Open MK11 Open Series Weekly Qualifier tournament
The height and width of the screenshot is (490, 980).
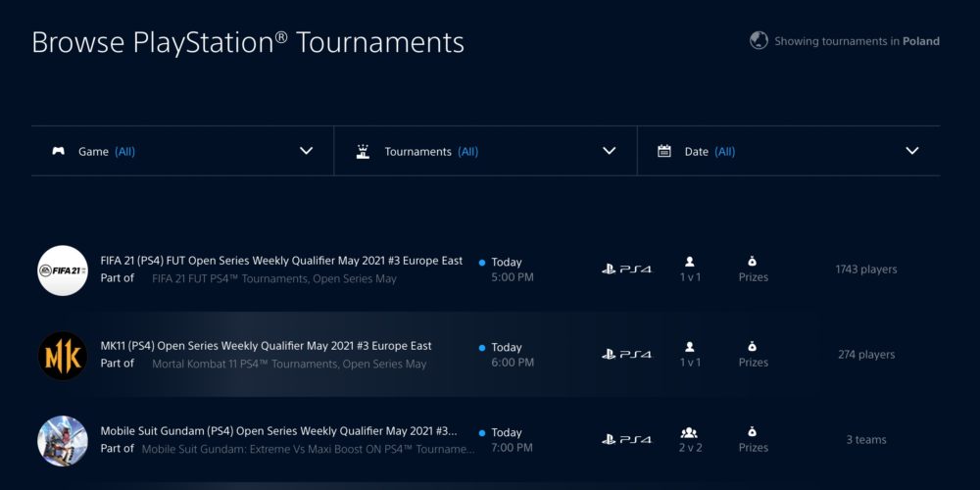(x=267, y=346)
